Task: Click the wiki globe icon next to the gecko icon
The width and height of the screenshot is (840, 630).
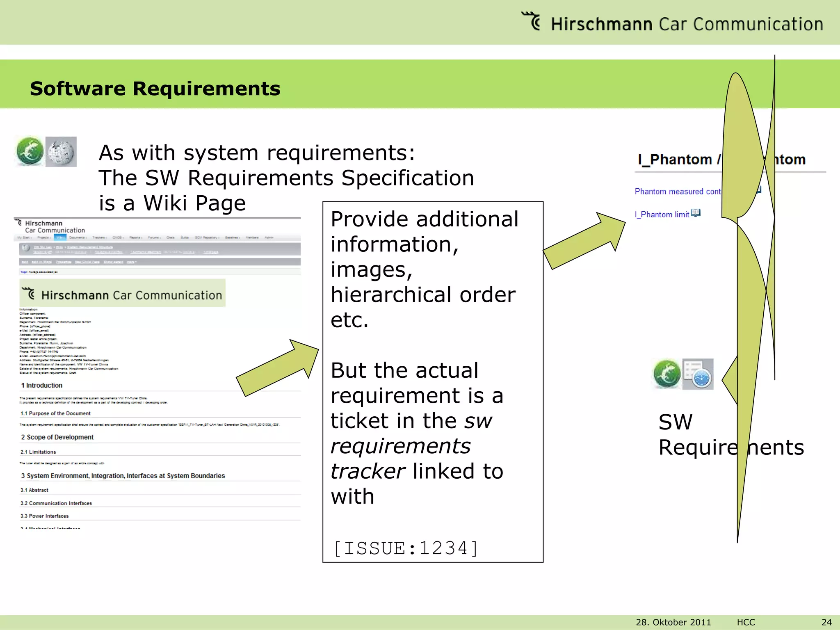Action: [61, 152]
